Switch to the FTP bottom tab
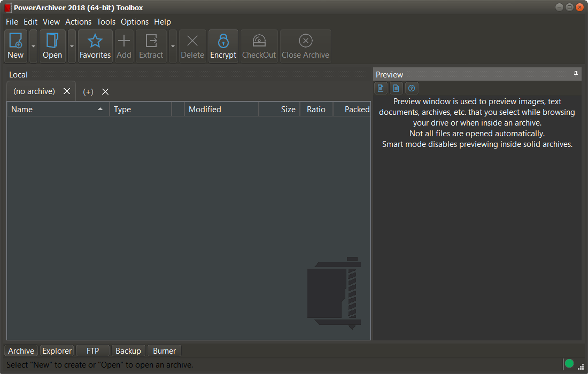 tap(92, 351)
